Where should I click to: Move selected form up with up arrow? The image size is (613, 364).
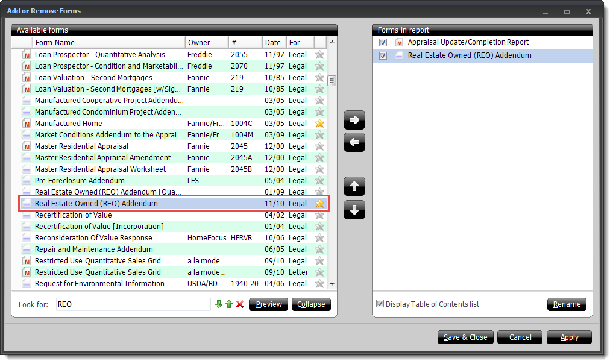[354, 186]
